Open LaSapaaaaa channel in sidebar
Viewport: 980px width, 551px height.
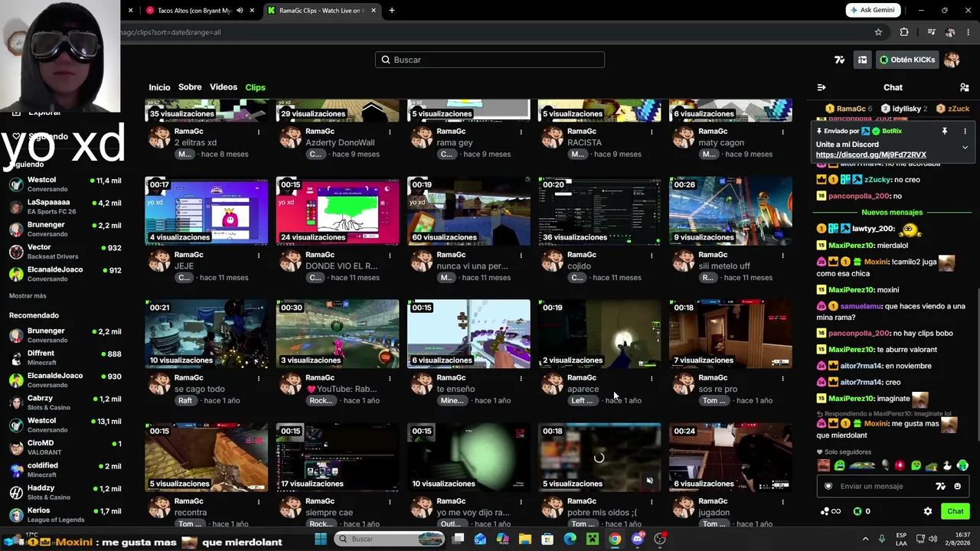coord(65,207)
